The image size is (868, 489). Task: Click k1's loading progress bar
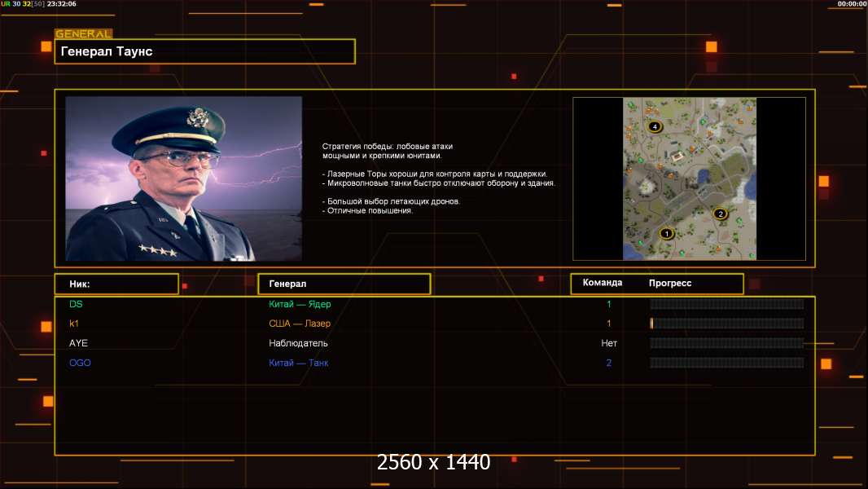727,324
